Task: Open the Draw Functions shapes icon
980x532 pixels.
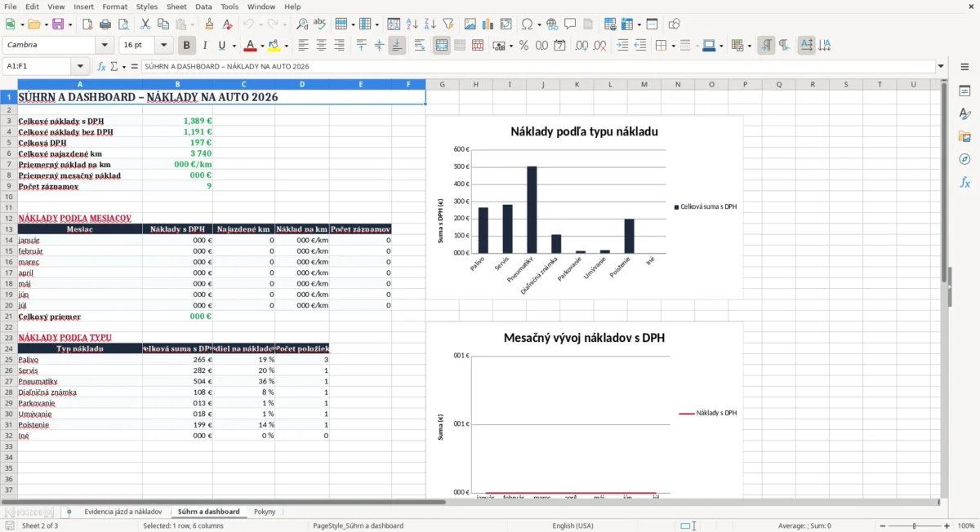Action: pyautogui.click(x=675, y=24)
